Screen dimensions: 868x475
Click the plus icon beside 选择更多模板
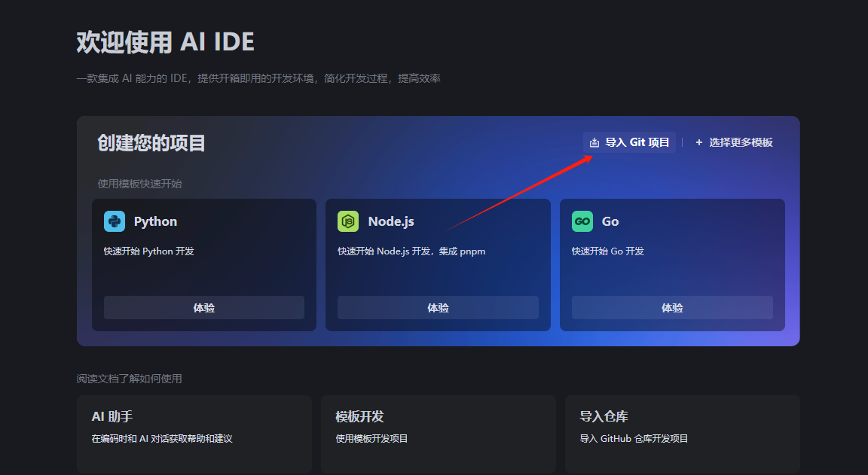tap(699, 143)
